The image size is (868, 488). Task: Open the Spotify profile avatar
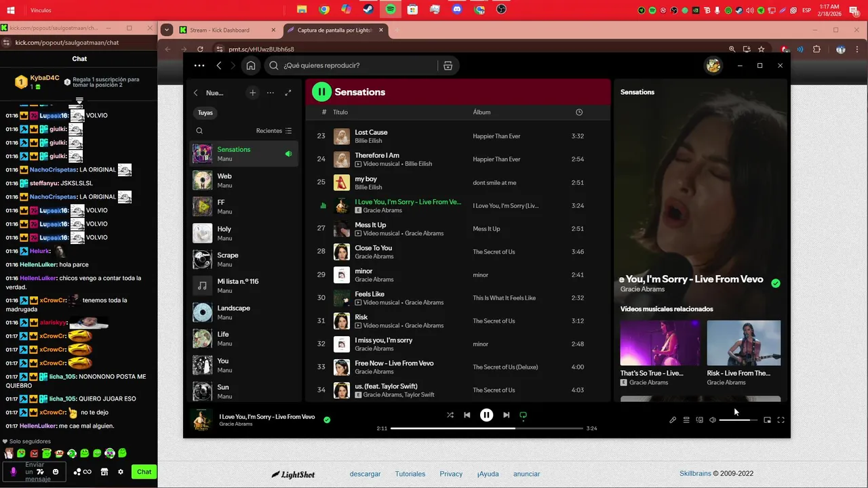coord(713,65)
